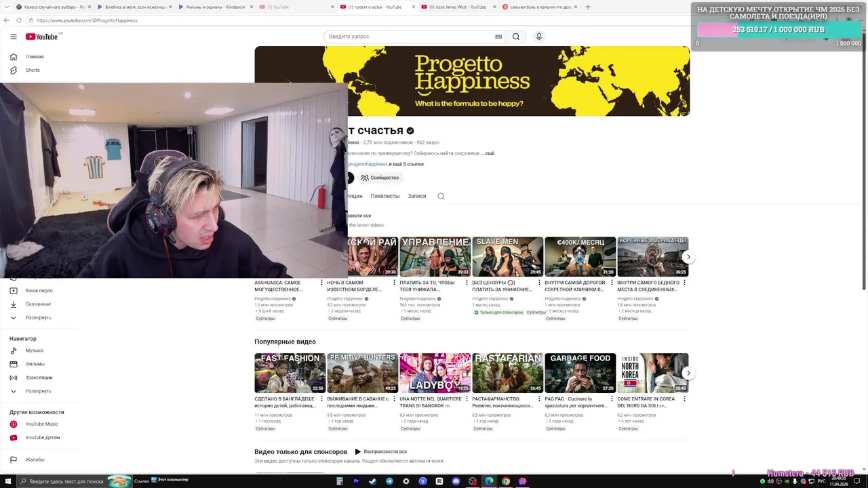
Task: Switch to Влюбись в меня browser tab
Action: tap(134, 7)
